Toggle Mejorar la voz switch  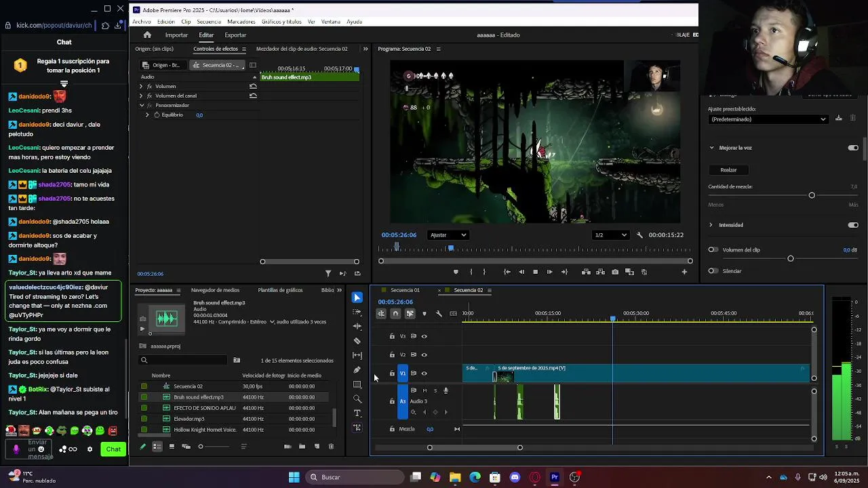coord(853,148)
